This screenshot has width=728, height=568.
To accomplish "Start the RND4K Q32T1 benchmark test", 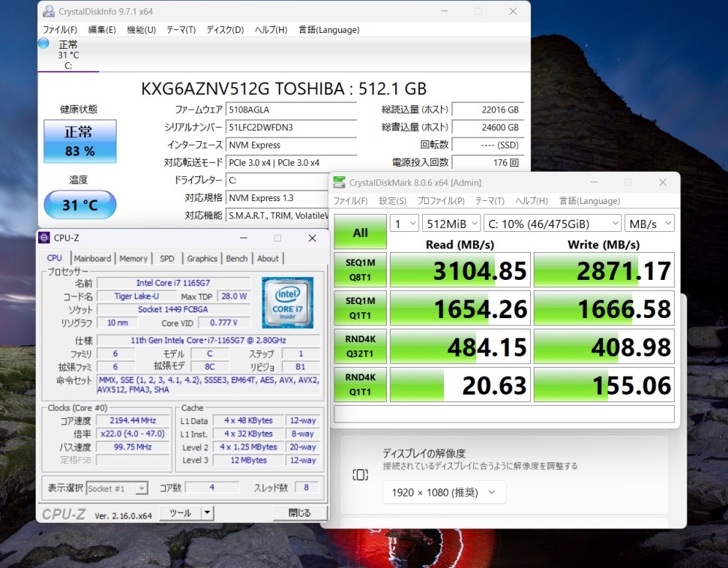I will (x=359, y=347).
